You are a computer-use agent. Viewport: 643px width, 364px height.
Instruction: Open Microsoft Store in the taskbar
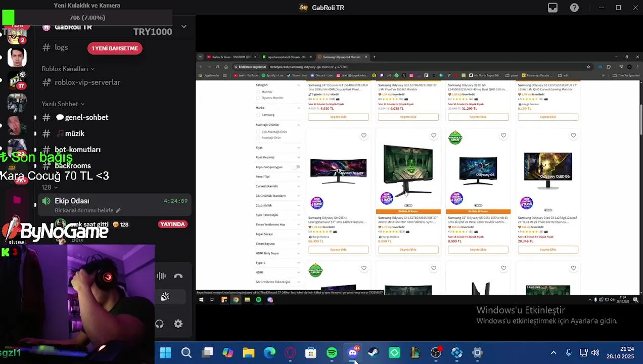coord(311,353)
